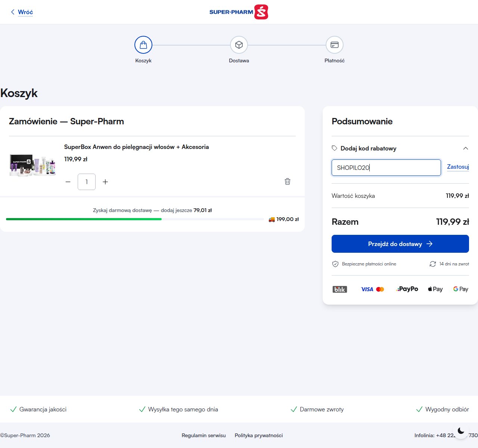Click the delivery truck icon
The height and width of the screenshot is (448, 478).
pos(272,220)
